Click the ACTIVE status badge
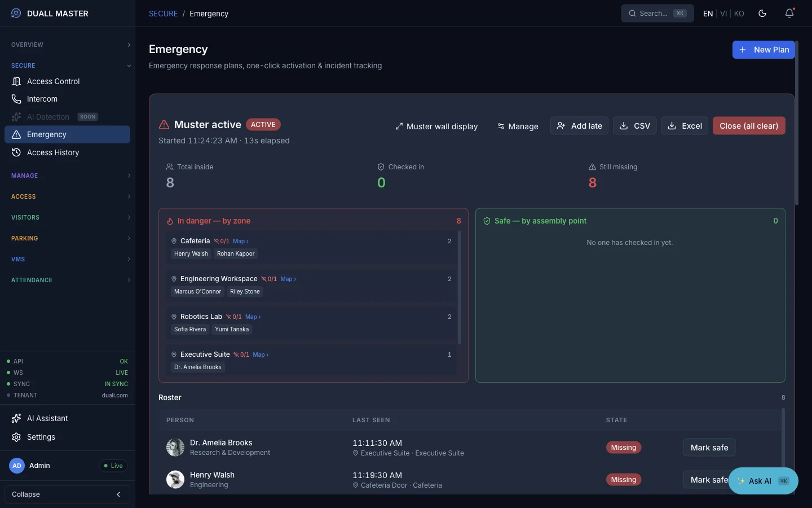 point(263,125)
